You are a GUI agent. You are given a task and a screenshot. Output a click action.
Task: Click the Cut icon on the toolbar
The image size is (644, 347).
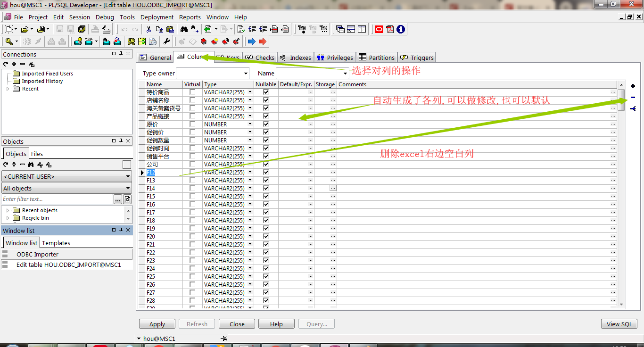click(x=149, y=29)
